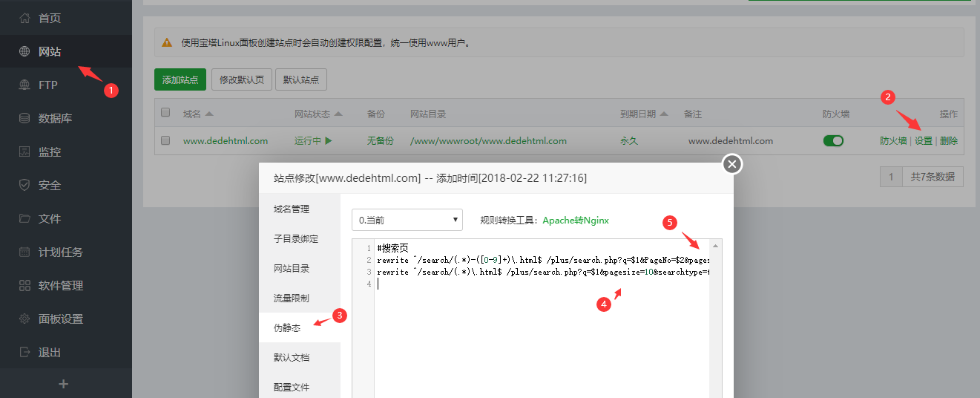Viewport: 980px width, 398px height.
Task: Click the database icon in sidebar
Action: 24,118
